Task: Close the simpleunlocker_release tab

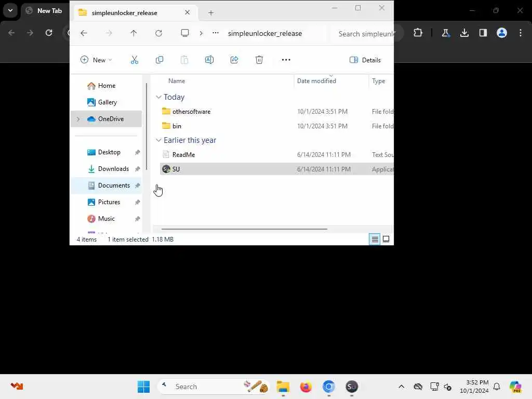Action: (x=187, y=12)
